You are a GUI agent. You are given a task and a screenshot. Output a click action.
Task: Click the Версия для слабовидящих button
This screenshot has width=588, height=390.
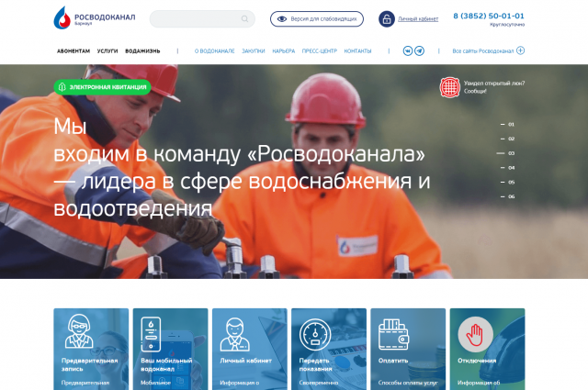pos(317,18)
